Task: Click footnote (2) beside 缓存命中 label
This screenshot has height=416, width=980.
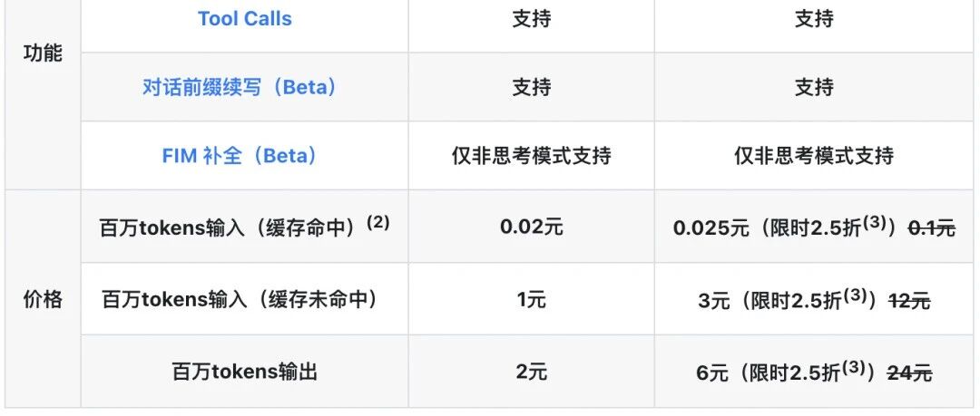Action: point(378,222)
